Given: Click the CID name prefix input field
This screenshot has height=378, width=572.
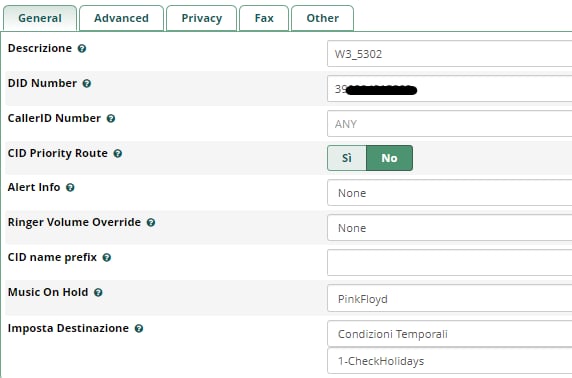Looking at the screenshot, I should click(449, 263).
